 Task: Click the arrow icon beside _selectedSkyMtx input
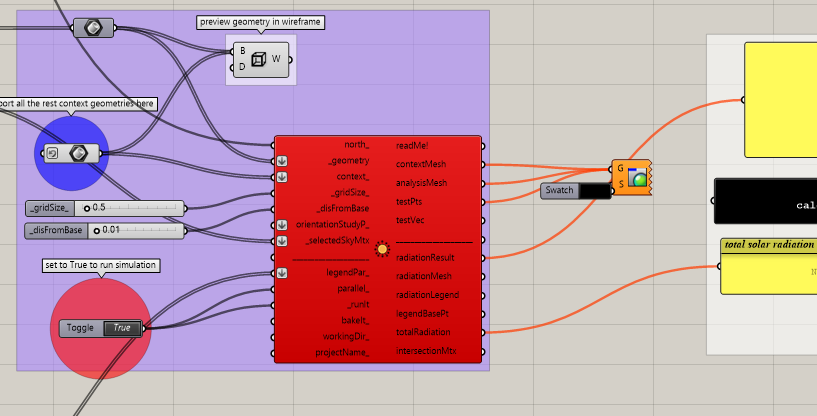pyautogui.click(x=282, y=240)
